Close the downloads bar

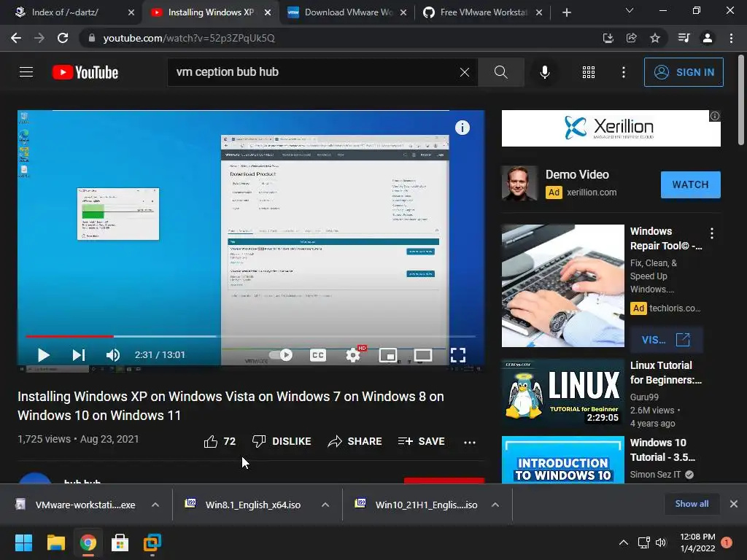(x=734, y=504)
